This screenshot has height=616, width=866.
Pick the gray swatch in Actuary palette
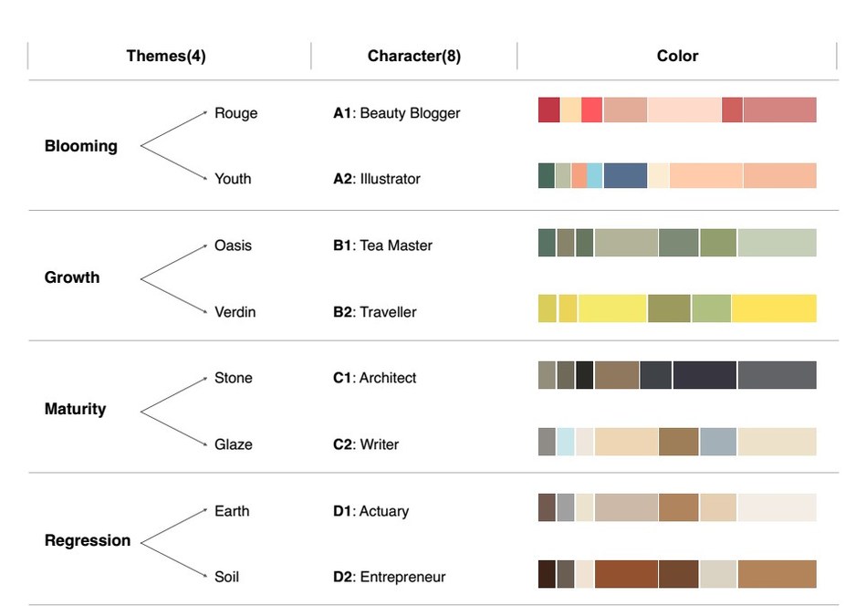566,507
